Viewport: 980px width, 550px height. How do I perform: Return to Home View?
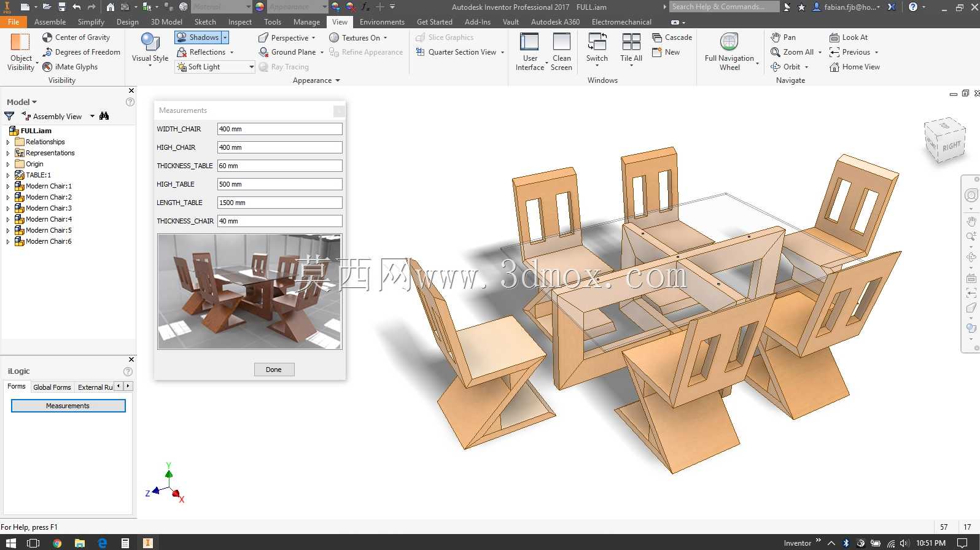pyautogui.click(x=855, y=67)
